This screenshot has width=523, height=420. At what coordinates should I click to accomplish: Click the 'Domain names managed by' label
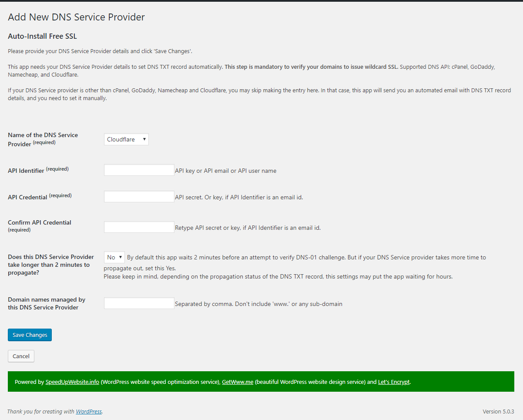pos(47,300)
